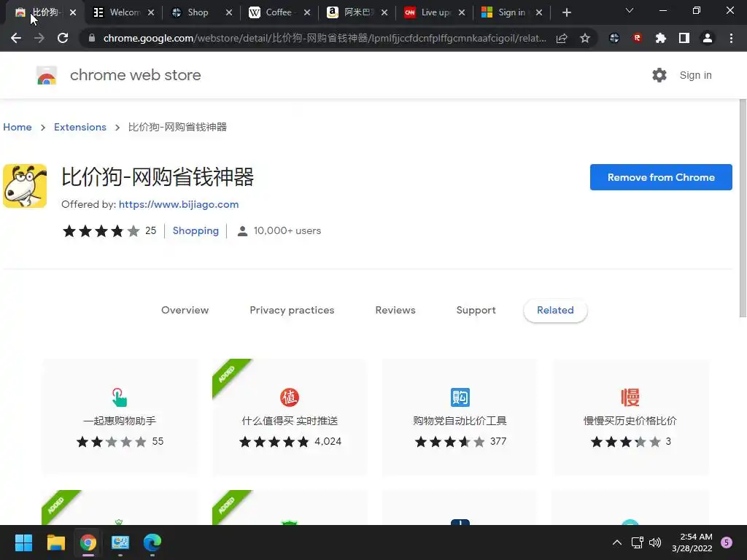Open the monitor app icon in taskbar
The width and height of the screenshot is (747, 560).
click(x=120, y=542)
